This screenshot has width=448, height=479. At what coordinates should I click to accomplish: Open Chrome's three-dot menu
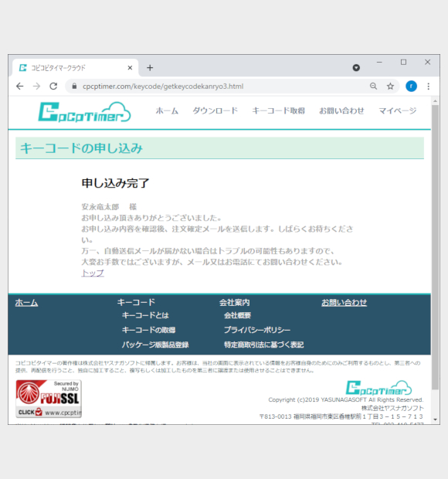pyautogui.click(x=429, y=87)
